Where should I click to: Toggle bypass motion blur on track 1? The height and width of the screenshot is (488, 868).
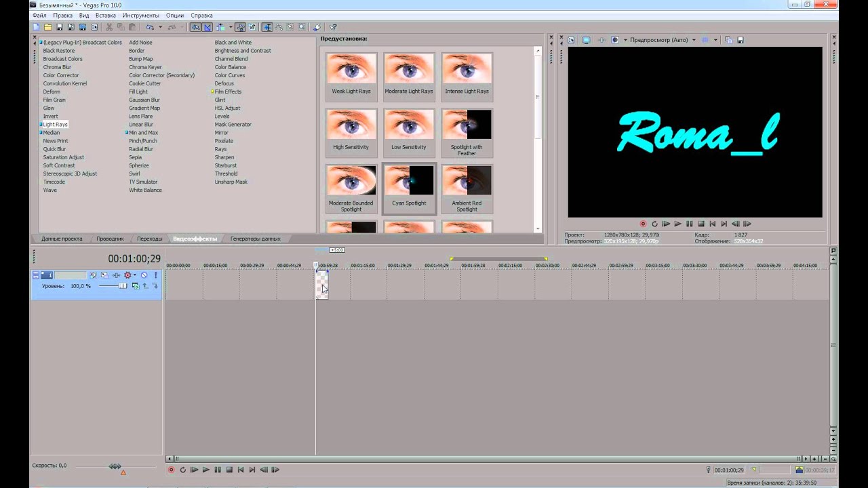click(x=94, y=275)
